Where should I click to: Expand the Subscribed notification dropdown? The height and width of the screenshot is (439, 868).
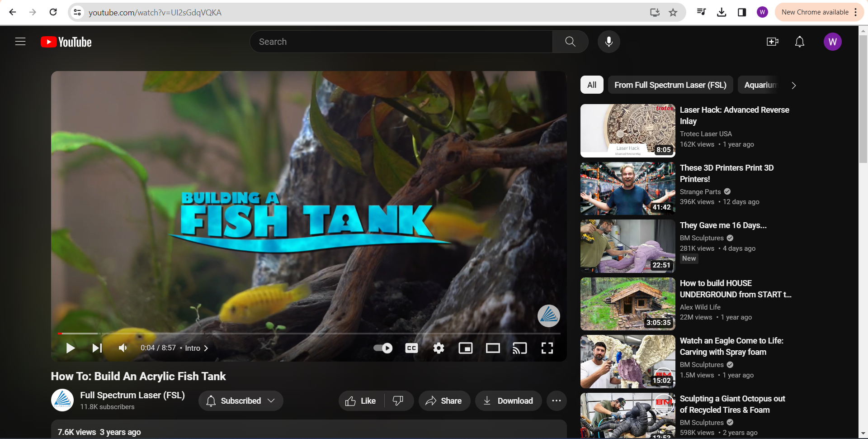click(x=241, y=401)
